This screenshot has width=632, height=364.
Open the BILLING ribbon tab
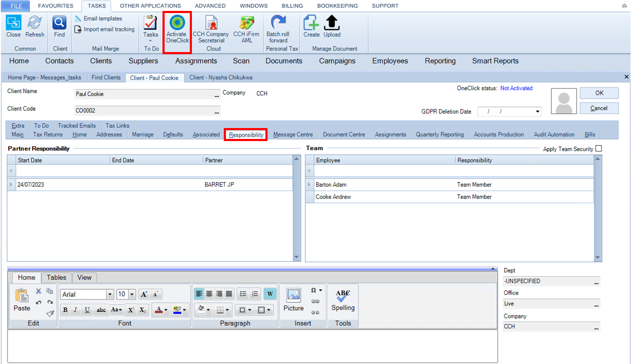pyautogui.click(x=292, y=6)
